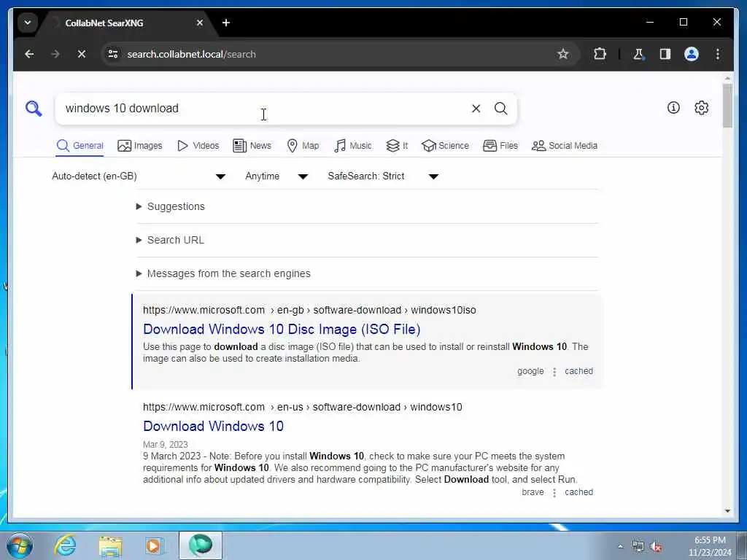Image resolution: width=747 pixels, height=560 pixels.
Task: Switch to News search tab
Action: 252,146
